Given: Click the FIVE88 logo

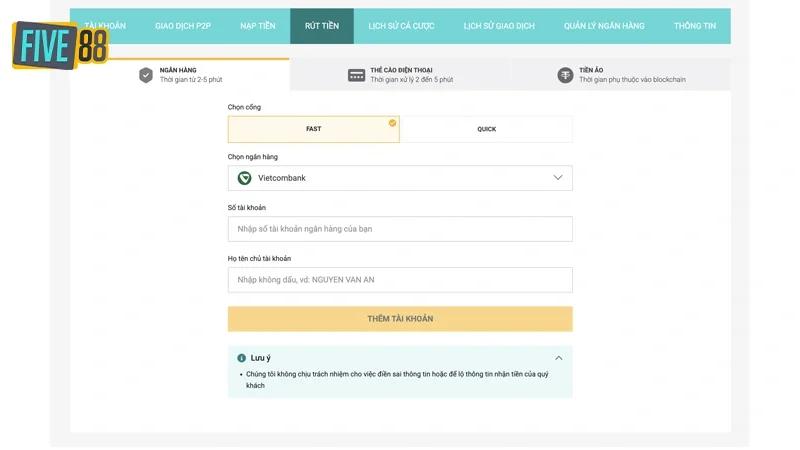Looking at the screenshot, I should [x=60, y=45].
